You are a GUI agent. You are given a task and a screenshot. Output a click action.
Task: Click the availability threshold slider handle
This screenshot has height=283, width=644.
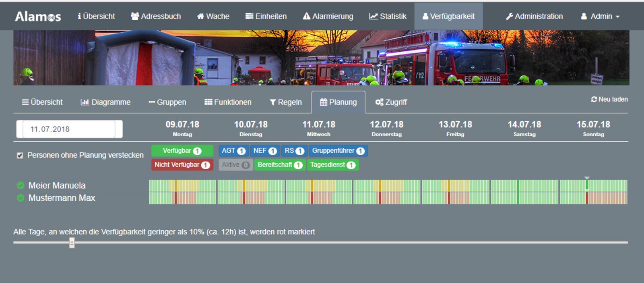point(72,243)
